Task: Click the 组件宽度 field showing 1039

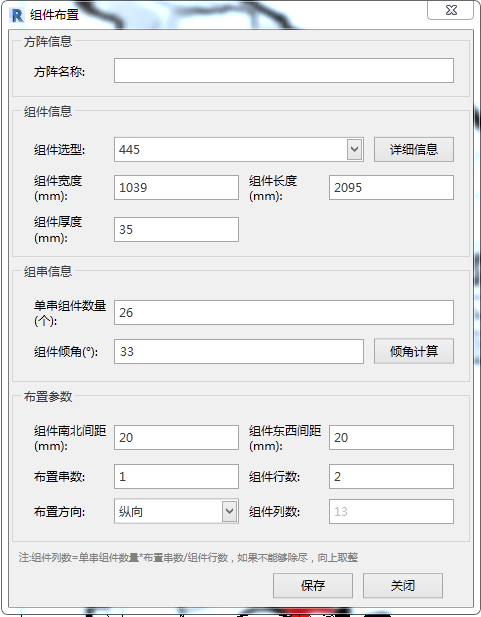Action: click(x=176, y=187)
